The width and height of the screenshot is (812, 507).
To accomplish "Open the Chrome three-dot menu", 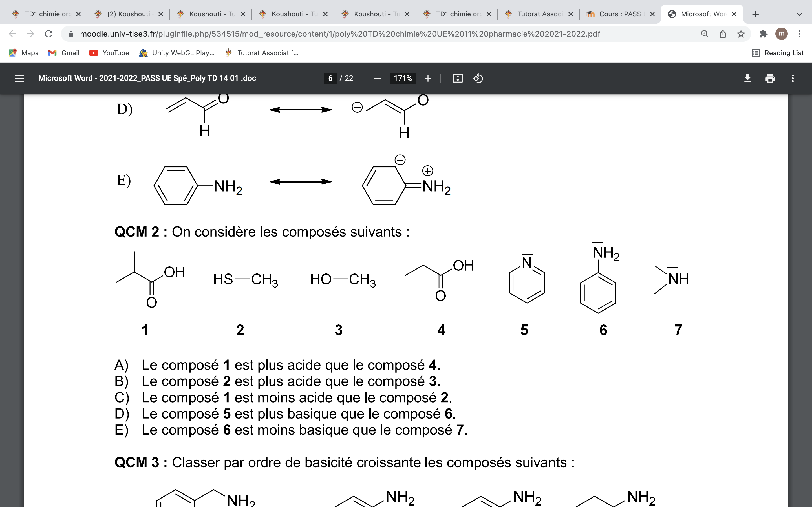I will click(x=800, y=34).
